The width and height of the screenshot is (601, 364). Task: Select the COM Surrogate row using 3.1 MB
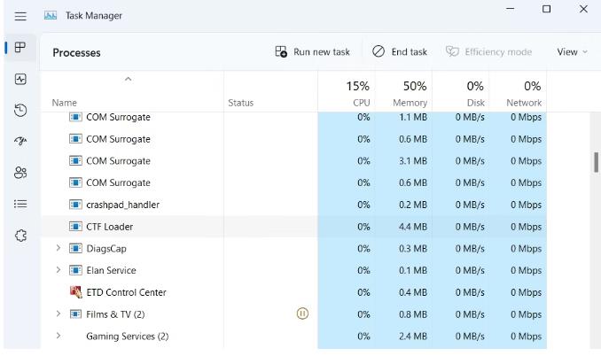click(294, 161)
